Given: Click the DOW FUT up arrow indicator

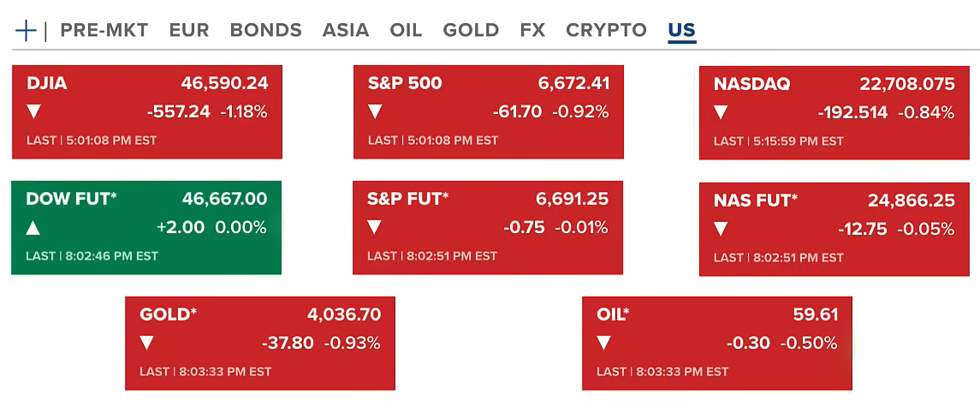Looking at the screenshot, I should pyautogui.click(x=33, y=228).
